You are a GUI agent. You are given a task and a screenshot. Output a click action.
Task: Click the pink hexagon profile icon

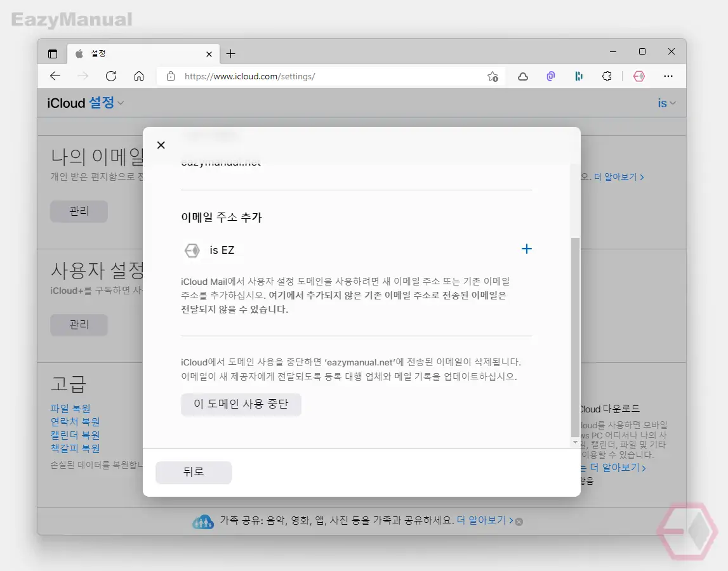(639, 76)
